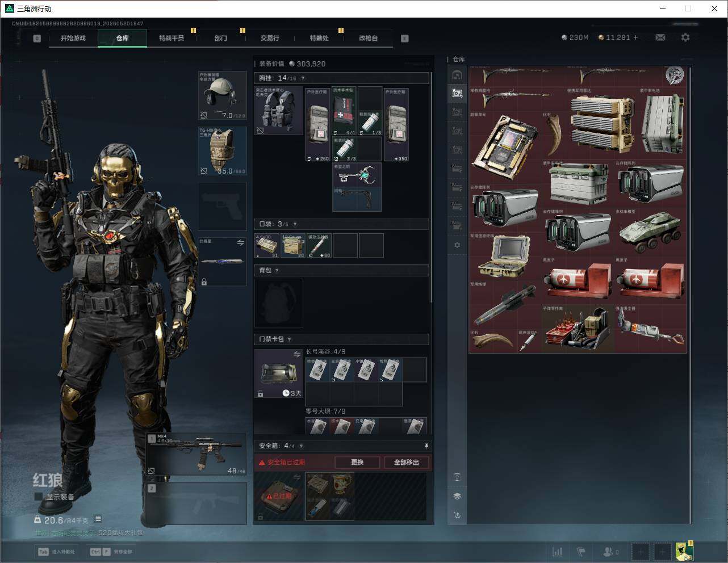Click the weight details list icon
Image resolution: width=728 pixels, height=563 pixels.
pos(98,519)
